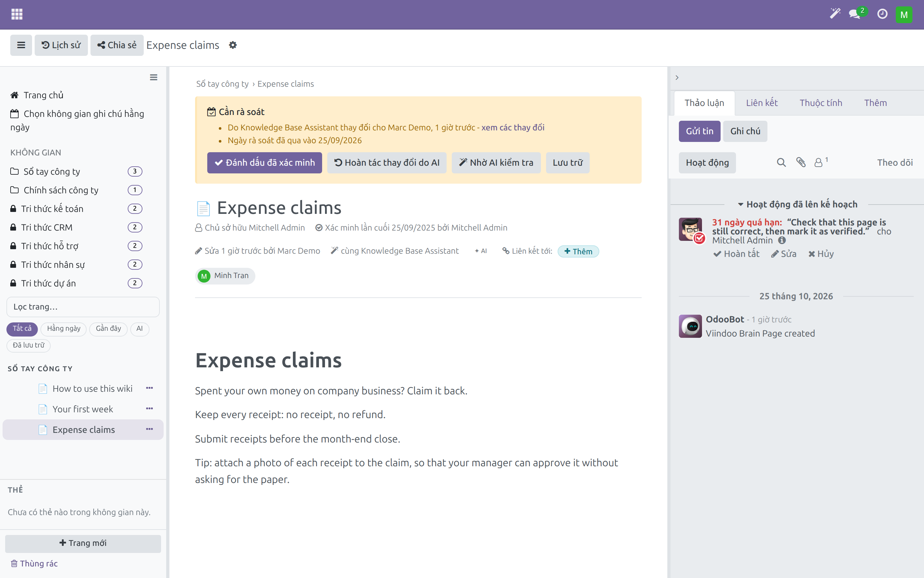924x578 pixels.
Task: Click the Lịch sử history button
Action: pos(61,45)
